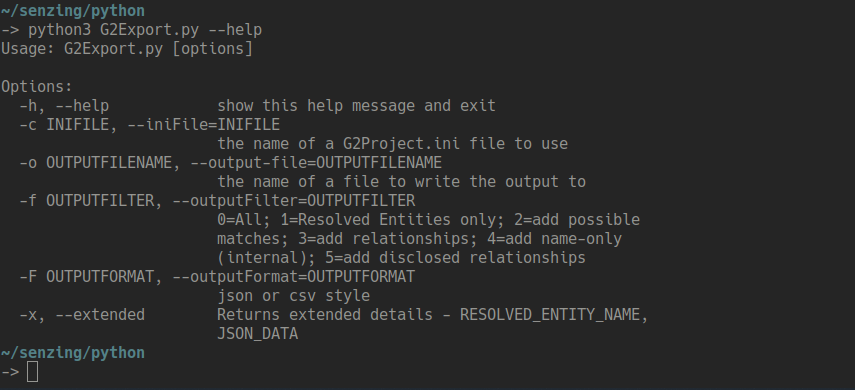The width and height of the screenshot is (855, 390).
Task: Click the 'JSON_DATA' text on last help line
Action: click(x=257, y=334)
